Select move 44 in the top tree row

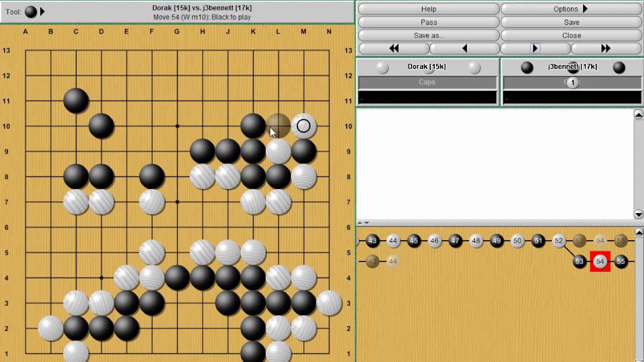coord(393,241)
